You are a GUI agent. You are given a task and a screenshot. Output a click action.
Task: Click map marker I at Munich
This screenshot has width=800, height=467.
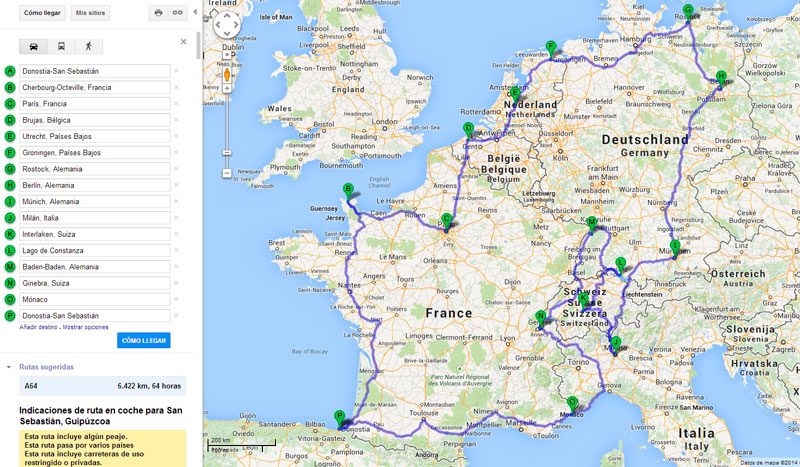coord(675,248)
